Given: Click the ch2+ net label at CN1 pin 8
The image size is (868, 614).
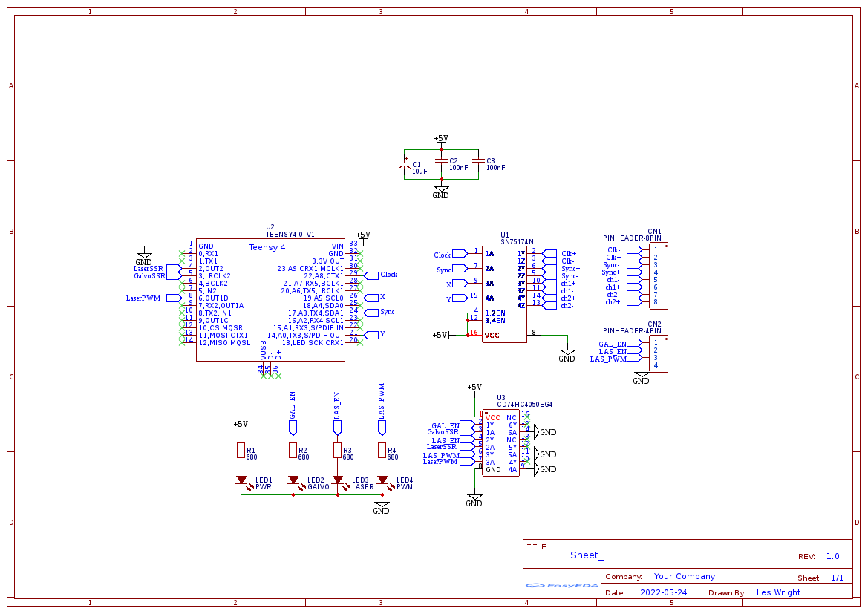Looking at the screenshot, I should (x=613, y=302).
